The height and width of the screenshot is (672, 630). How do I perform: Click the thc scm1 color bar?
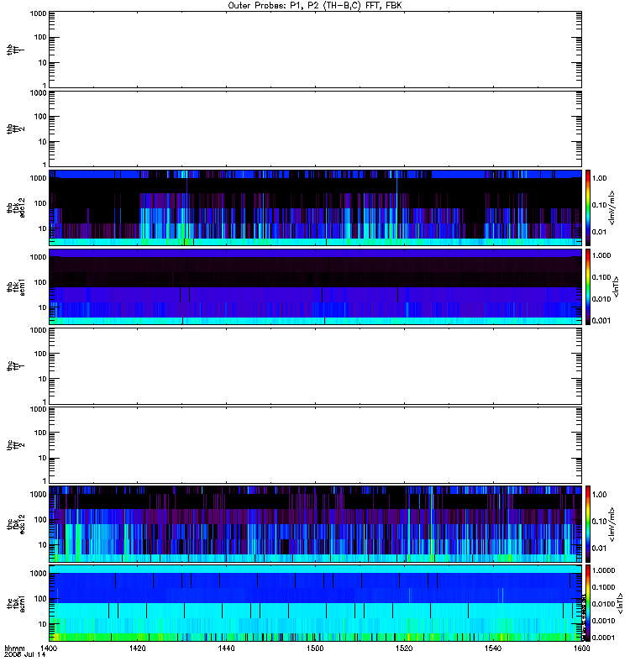tap(588, 603)
